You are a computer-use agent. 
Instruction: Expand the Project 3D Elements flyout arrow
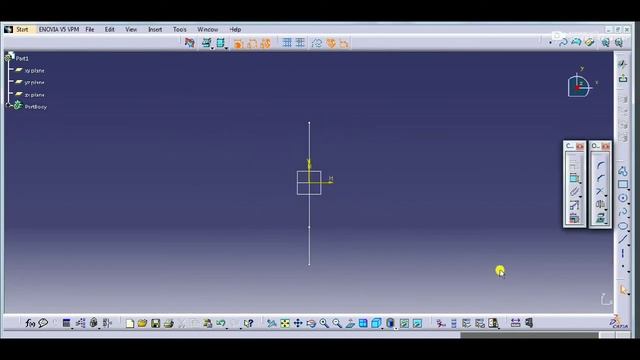point(606,223)
